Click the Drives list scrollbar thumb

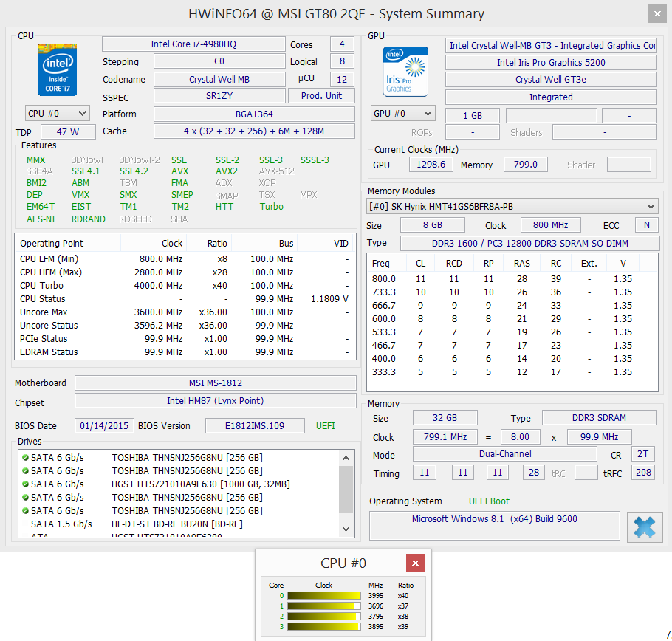point(346,490)
